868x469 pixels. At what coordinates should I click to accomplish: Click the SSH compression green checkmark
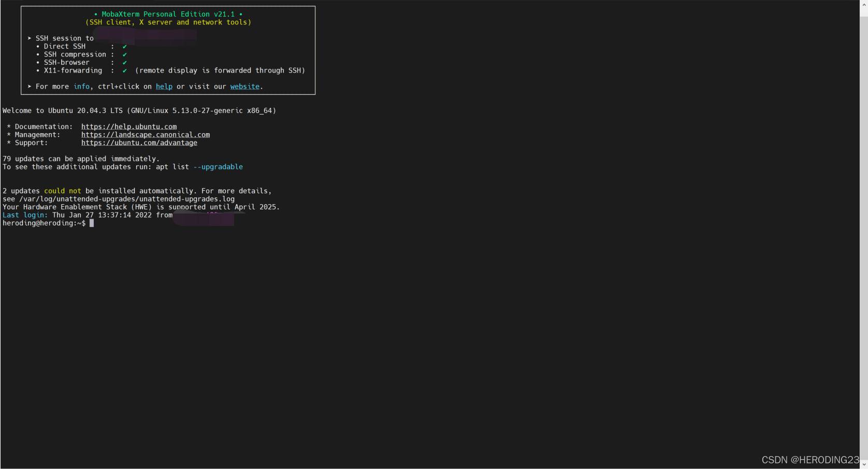125,54
